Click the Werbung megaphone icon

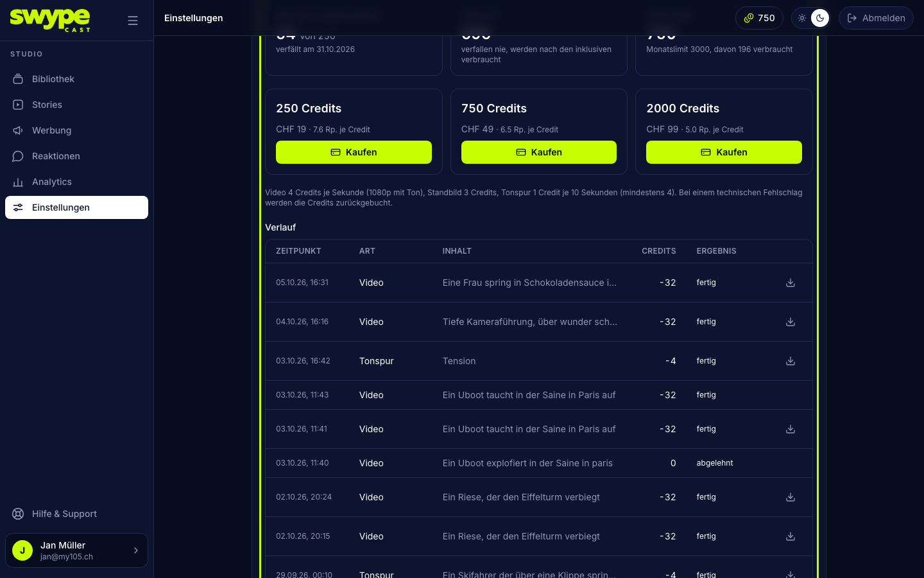(x=18, y=130)
